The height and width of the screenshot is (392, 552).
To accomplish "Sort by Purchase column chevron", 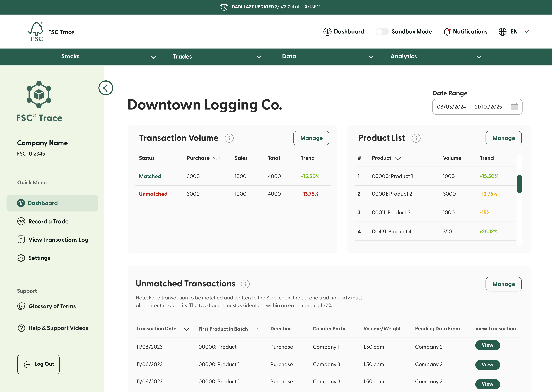I will pyautogui.click(x=216, y=158).
